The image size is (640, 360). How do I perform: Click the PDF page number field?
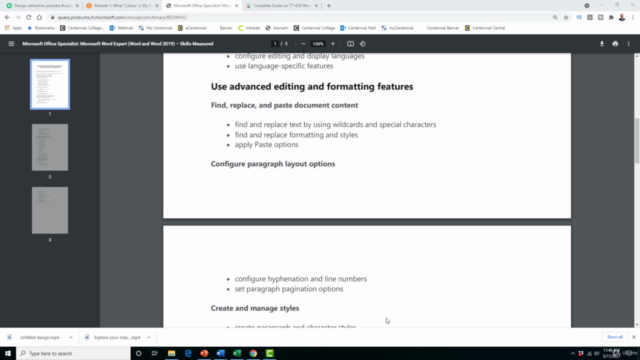(275, 44)
